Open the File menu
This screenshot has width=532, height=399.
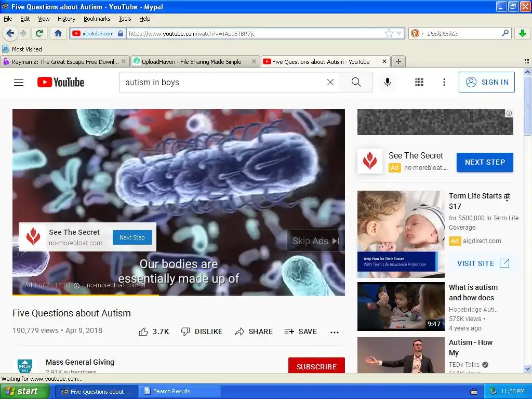(8, 19)
